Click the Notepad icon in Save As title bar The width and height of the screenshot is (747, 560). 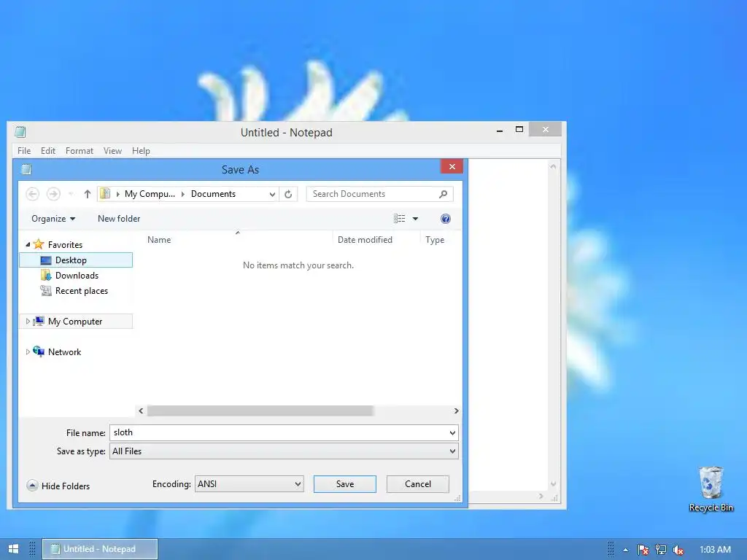pos(26,169)
